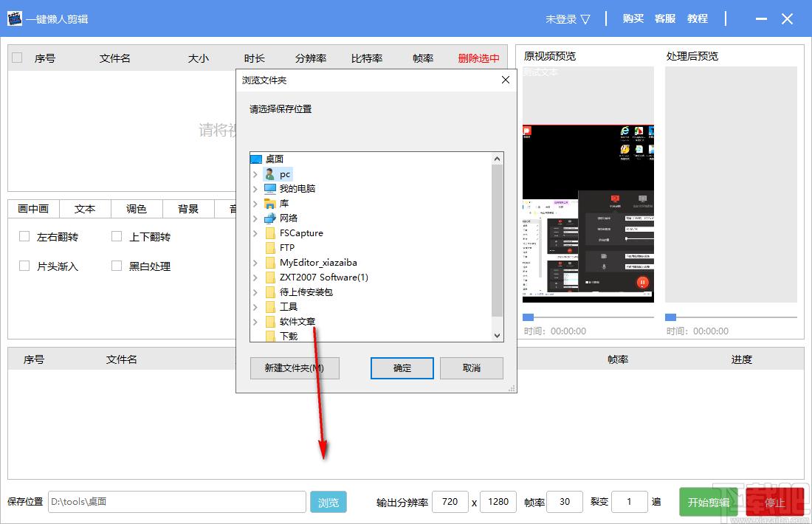Expand the pc node in the tree

pos(255,174)
